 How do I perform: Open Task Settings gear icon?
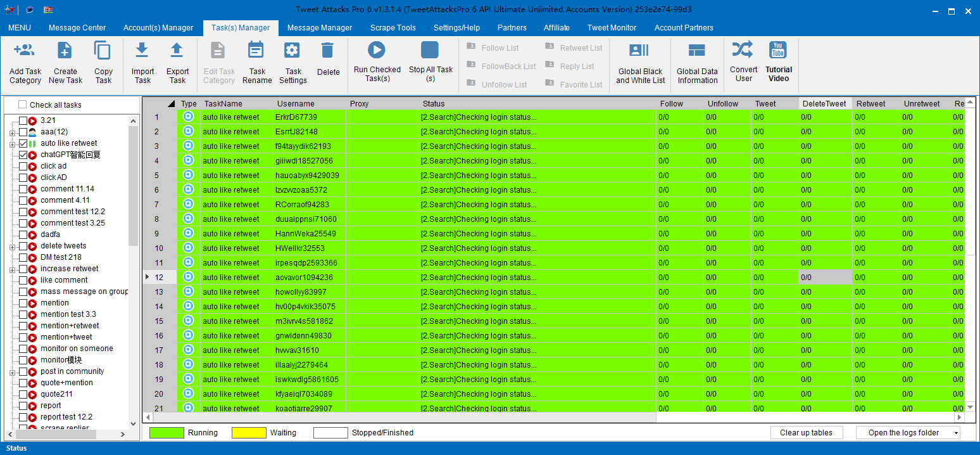click(292, 51)
